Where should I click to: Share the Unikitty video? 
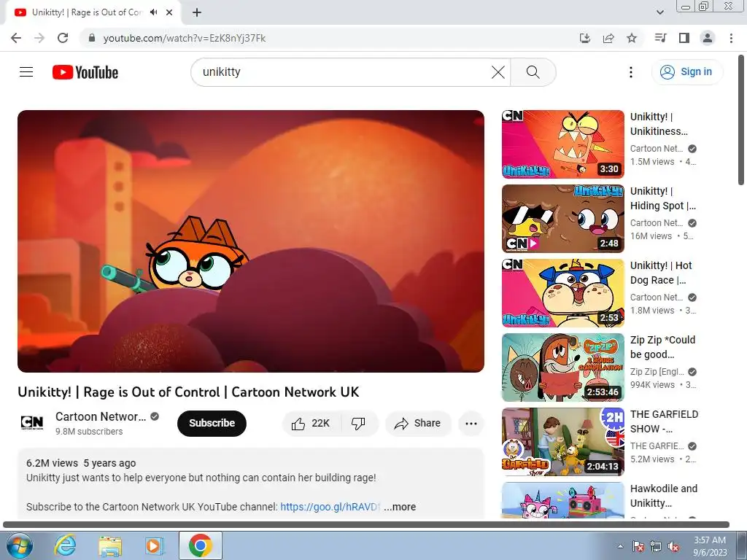(418, 424)
